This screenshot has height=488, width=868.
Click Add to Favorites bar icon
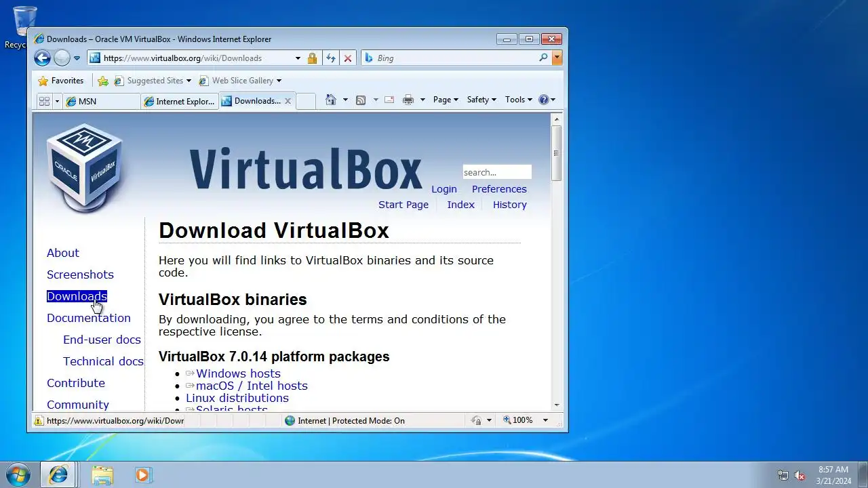103,81
